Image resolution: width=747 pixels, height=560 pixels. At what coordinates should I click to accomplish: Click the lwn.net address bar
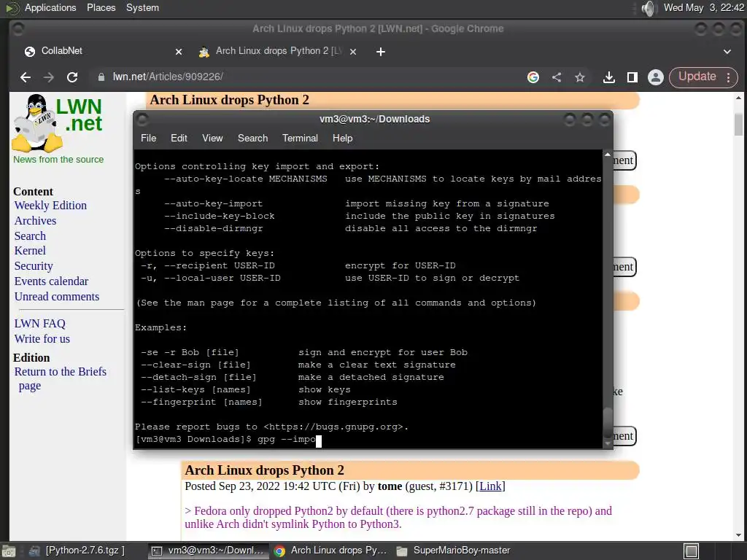[305, 77]
